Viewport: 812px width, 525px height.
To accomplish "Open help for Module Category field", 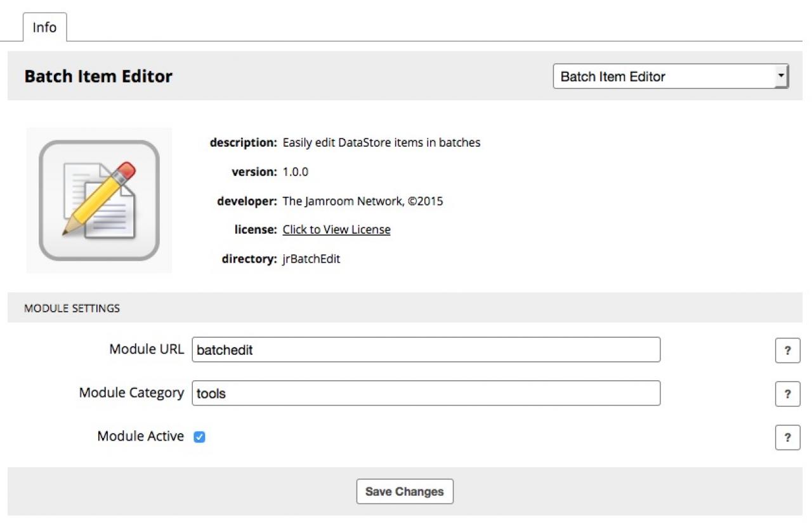I will pos(787,394).
